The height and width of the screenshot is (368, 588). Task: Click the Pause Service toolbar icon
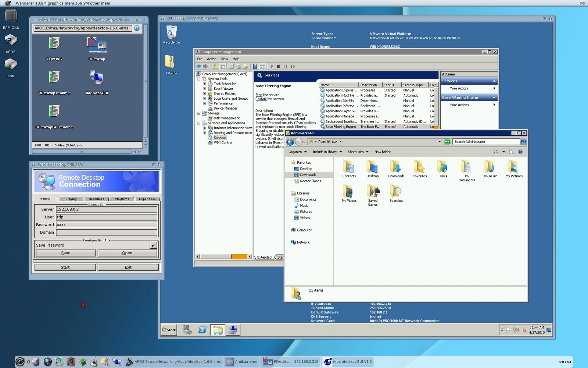[x=286, y=66]
